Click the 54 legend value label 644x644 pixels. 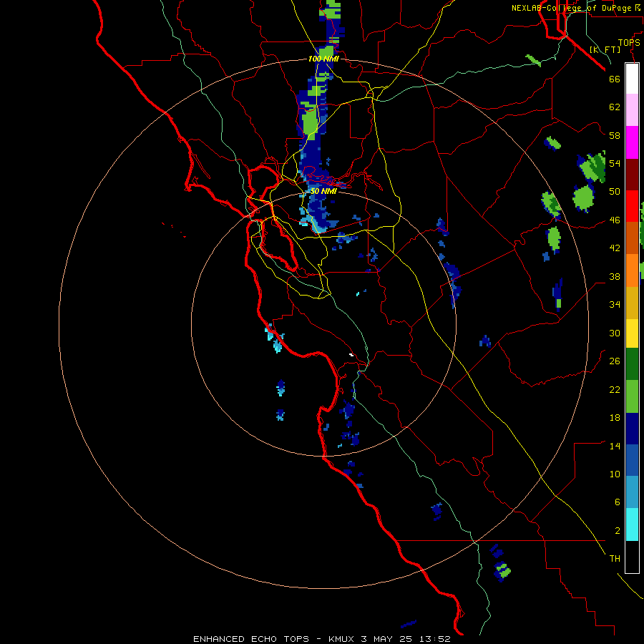point(615,163)
